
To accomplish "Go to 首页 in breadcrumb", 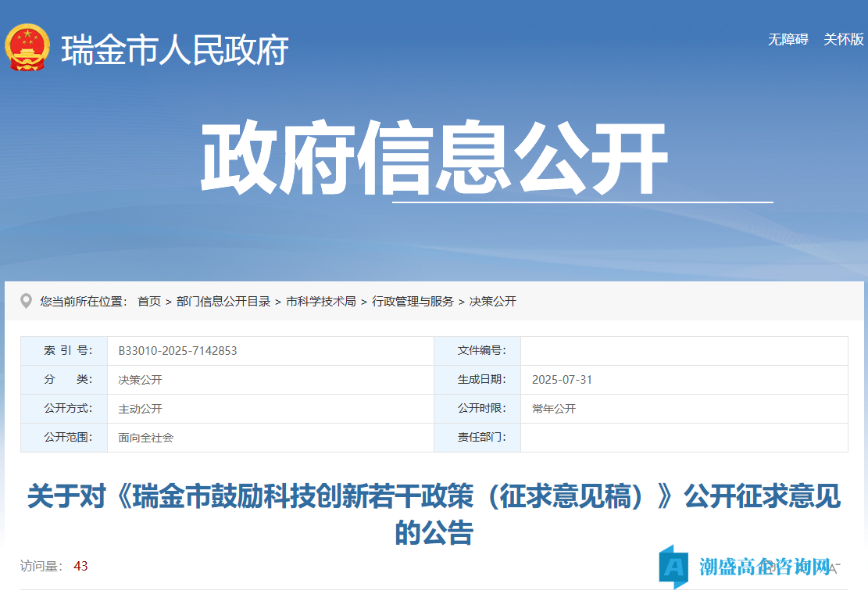I will tap(149, 301).
